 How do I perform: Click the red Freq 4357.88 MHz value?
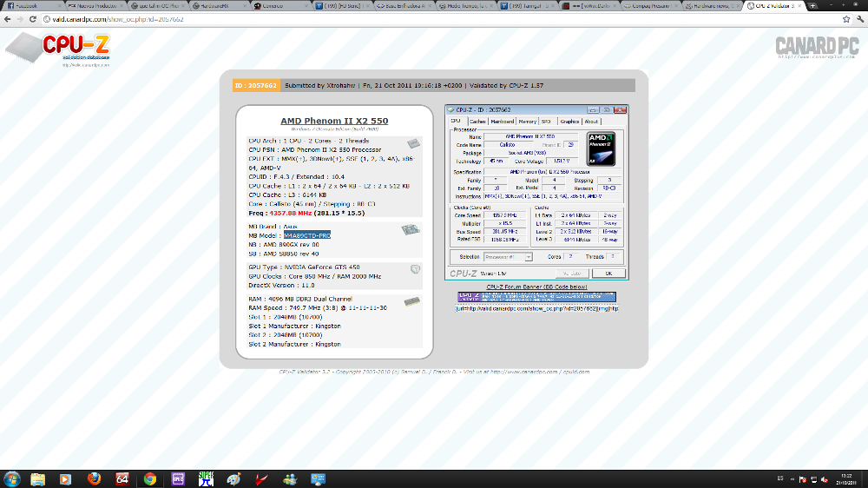(x=291, y=214)
